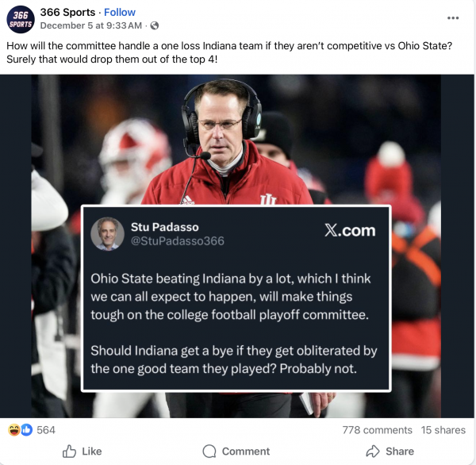This screenshot has height=465, width=476.
Task: Click the thumbs-up icon beside Like
Action: [x=69, y=451]
